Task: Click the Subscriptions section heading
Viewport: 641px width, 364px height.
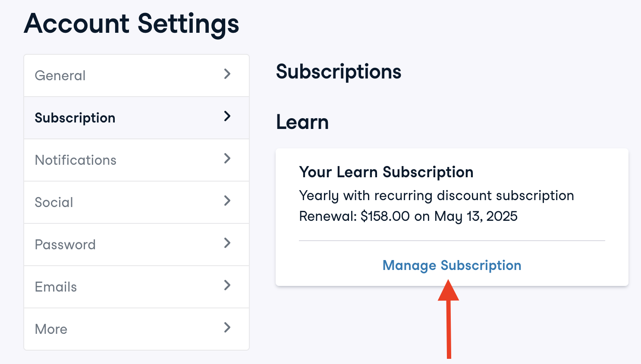Action: [x=339, y=72]
